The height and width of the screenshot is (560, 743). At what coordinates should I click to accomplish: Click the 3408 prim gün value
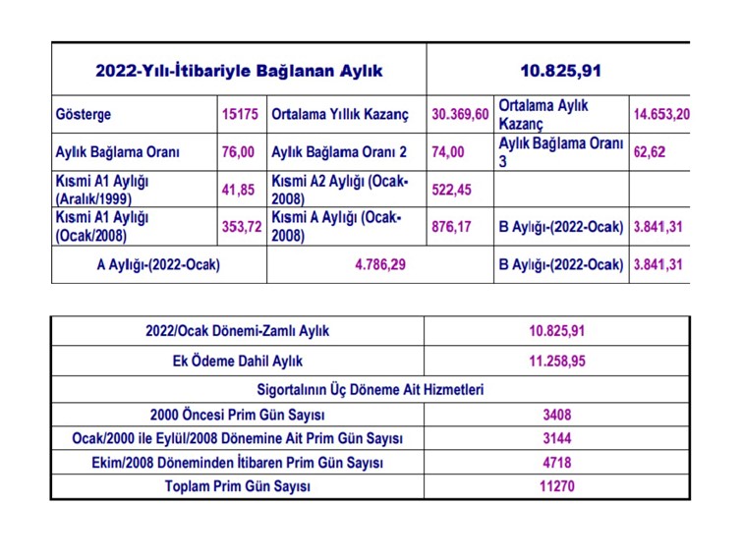pos(556,414)
